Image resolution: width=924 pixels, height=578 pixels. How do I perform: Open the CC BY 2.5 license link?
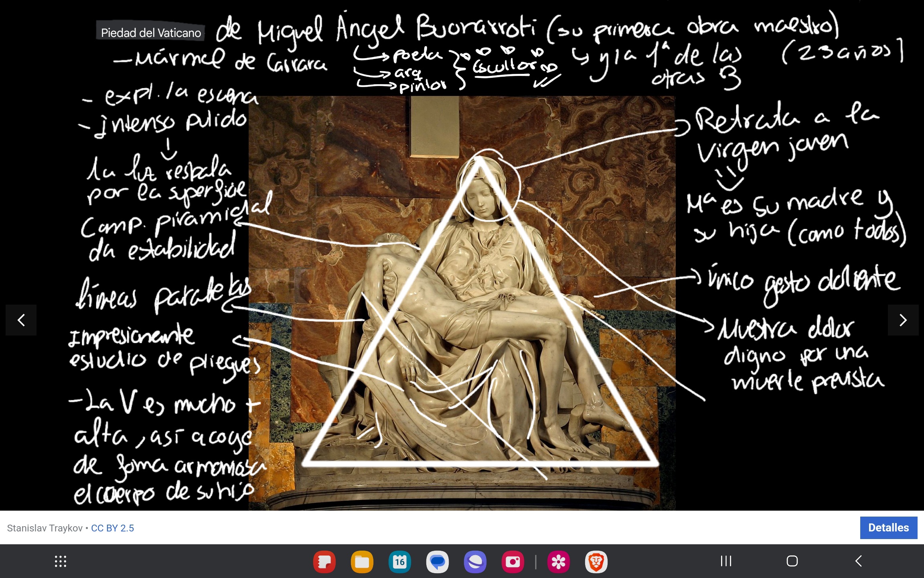(112, 528)
